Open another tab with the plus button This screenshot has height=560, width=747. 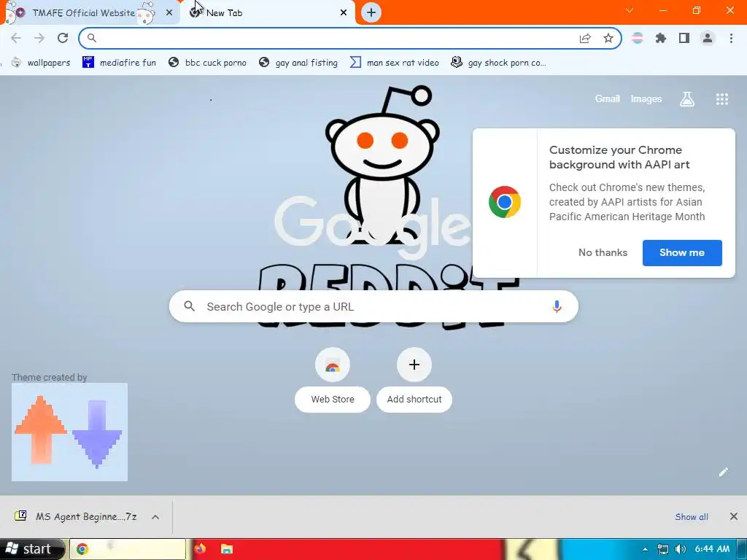(x=371, y=12)
